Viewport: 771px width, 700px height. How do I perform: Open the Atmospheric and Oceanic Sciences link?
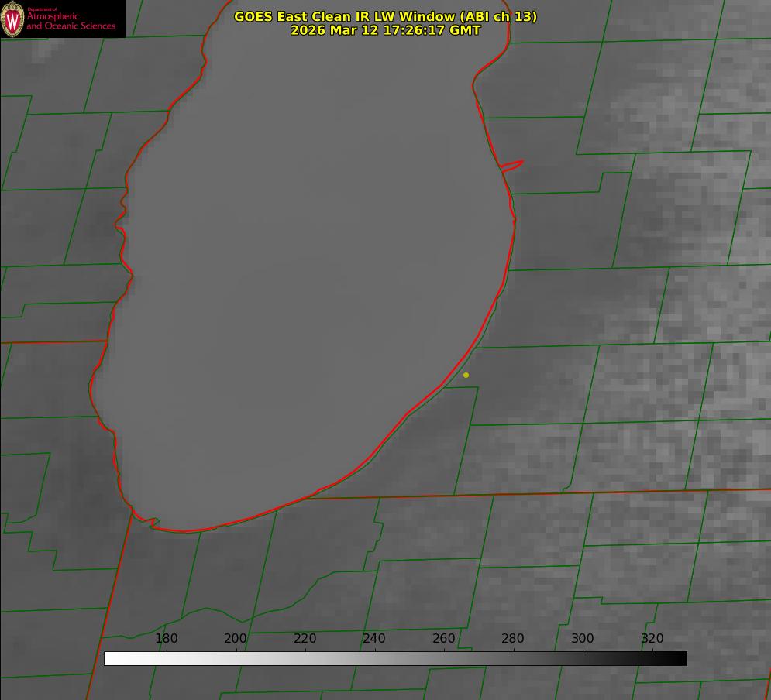tap(71, 21)
